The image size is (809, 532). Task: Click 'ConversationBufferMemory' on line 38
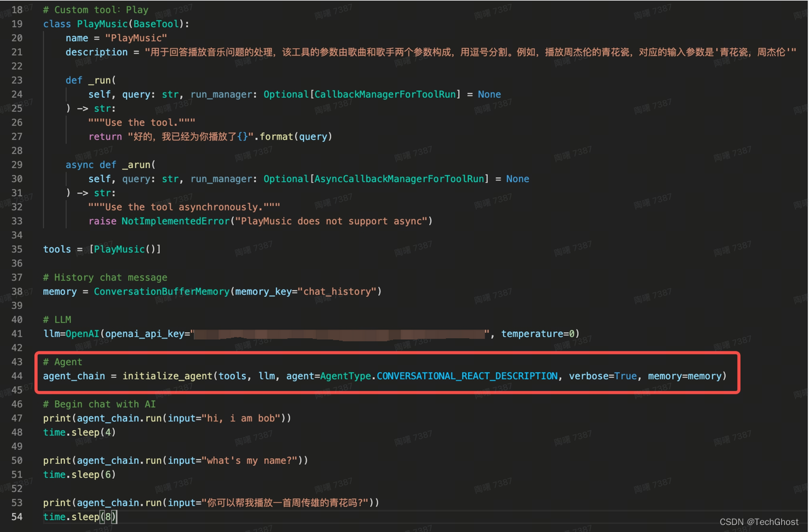pyautogui.click(x=161, y=291)
